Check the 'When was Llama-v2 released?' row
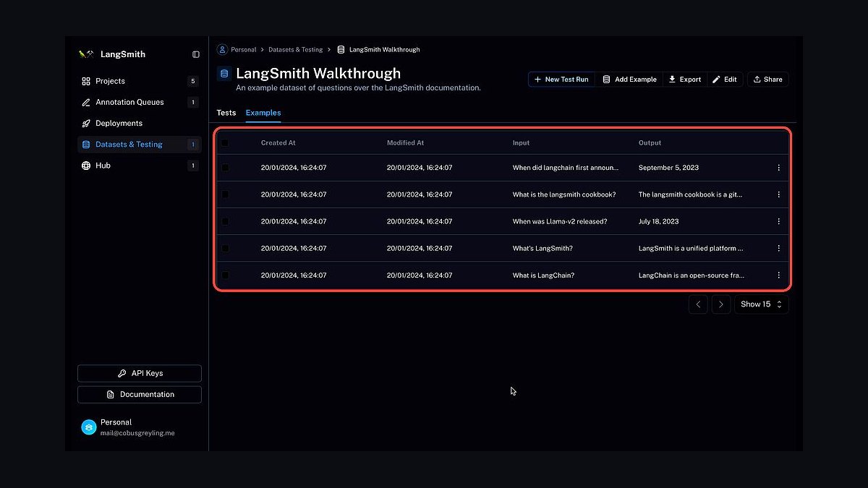The height and width of the screenshot is (488, 868). (225, 221)
